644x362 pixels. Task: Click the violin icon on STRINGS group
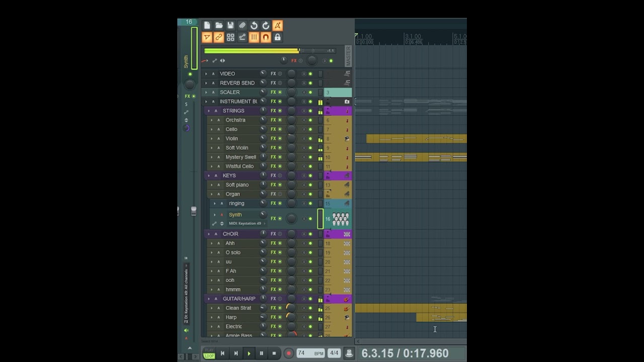click(x=347, y=111)
